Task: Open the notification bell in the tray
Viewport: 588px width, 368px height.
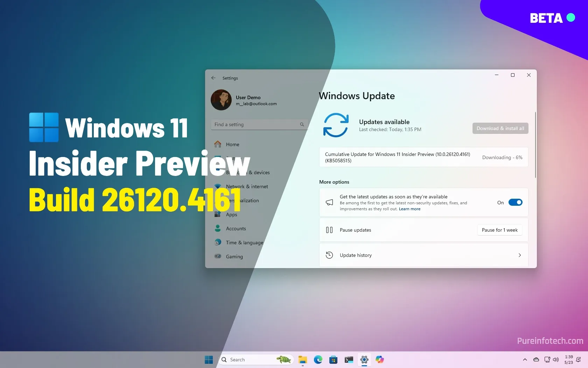Action: tap(578, 360)
